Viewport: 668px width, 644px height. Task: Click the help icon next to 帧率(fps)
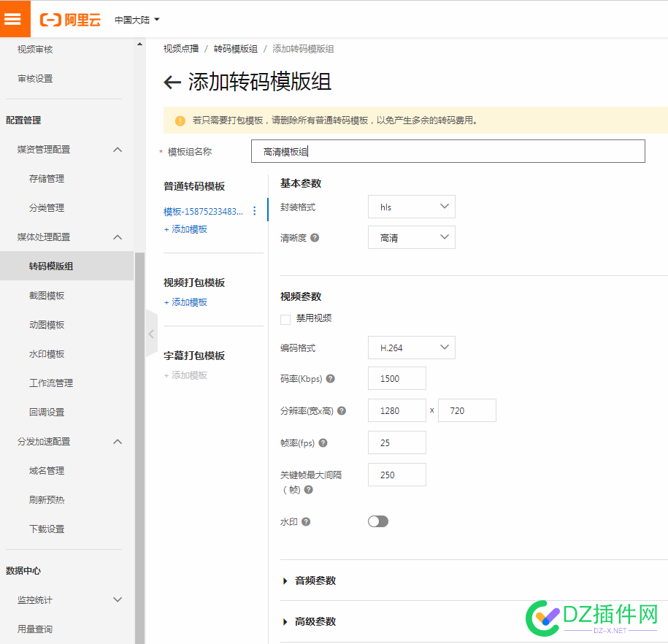[323, 442]
